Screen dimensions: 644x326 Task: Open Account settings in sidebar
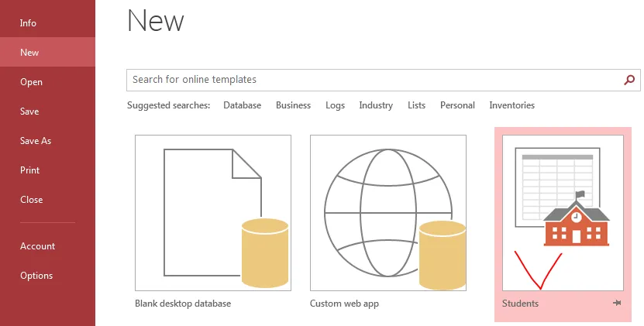click(x=37, y=246)
